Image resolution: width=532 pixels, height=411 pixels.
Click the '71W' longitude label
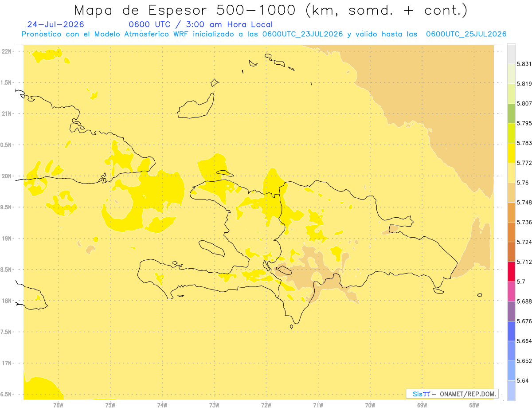[318, 405]
